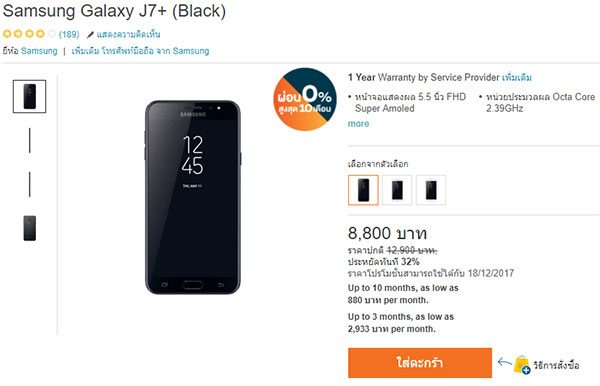The height and width of the screenshot is (386, 600).
Task: Expand specs with the 'more' link
Action: (x=358, y=124)
